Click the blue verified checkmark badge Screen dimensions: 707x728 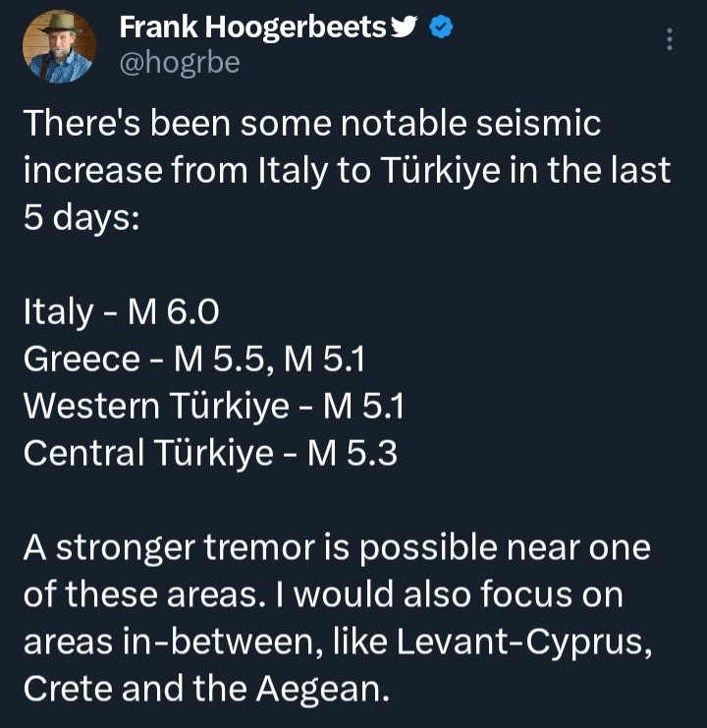tap(442, 28)
